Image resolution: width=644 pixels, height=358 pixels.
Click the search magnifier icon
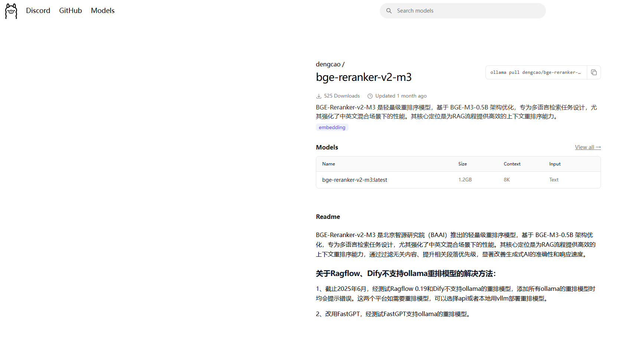point(389,11)
